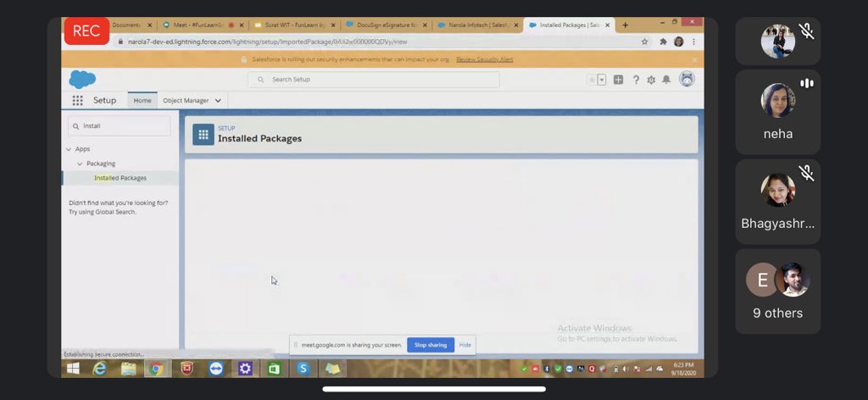Screen dimensions: 868x400
Task: Launch Internet Explorer from the taskbar
Action: click(x=100, y=369)
